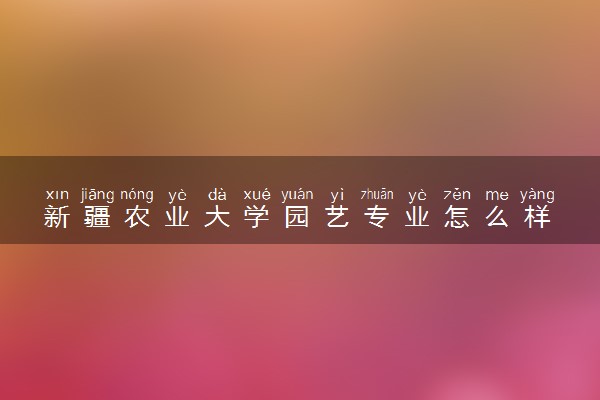Click the pinyin label "yuán"
Viewport: 600px width, 400px height.
coord(297,195)
